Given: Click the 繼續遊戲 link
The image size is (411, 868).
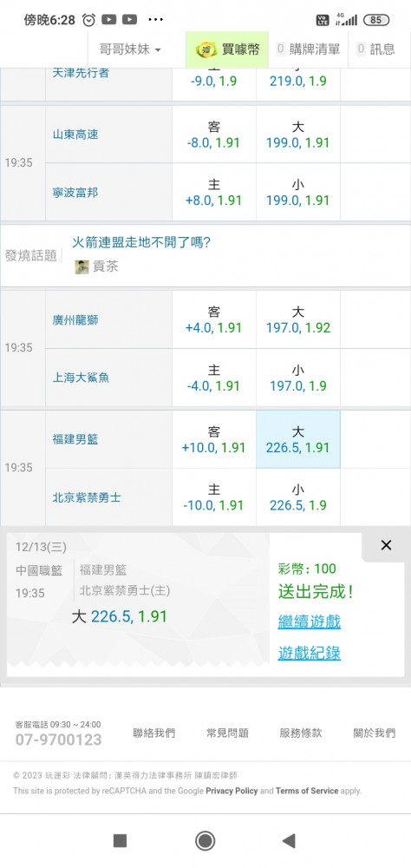Looking at the screenshot, I should (310, 621).
